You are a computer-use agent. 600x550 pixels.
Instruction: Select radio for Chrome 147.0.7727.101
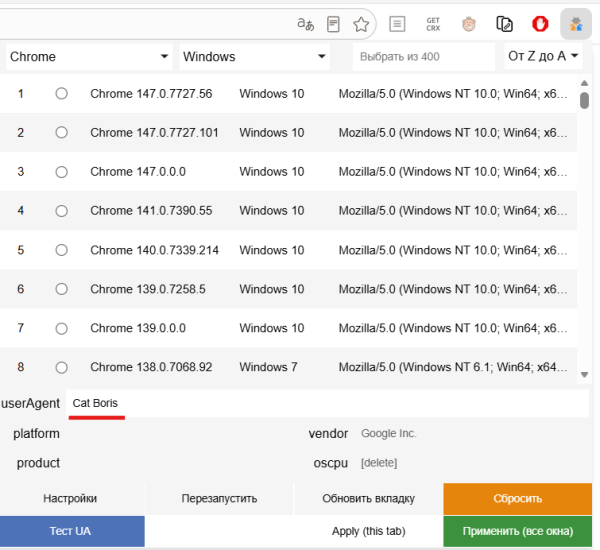tap(62, 132)
